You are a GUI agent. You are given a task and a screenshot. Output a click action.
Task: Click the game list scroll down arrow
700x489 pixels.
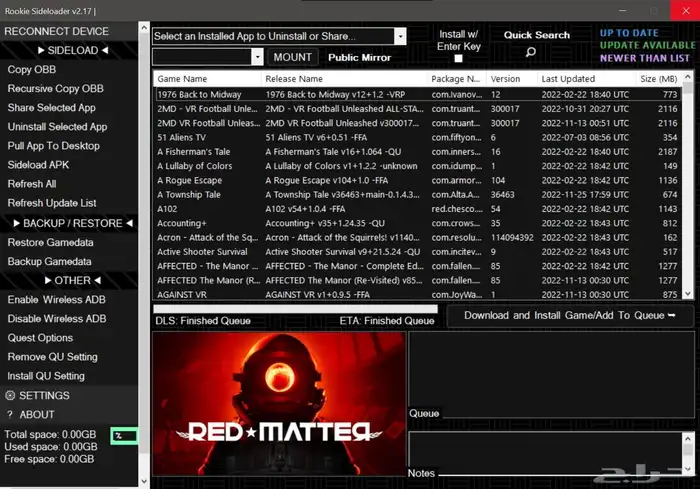pyautogui.click(x=688, y=293)
